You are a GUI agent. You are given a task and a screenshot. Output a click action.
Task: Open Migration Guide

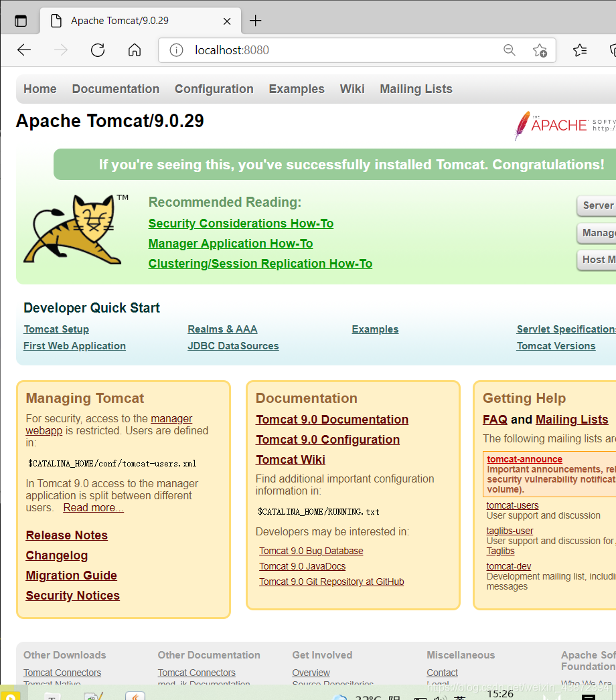tap(72, 576)
